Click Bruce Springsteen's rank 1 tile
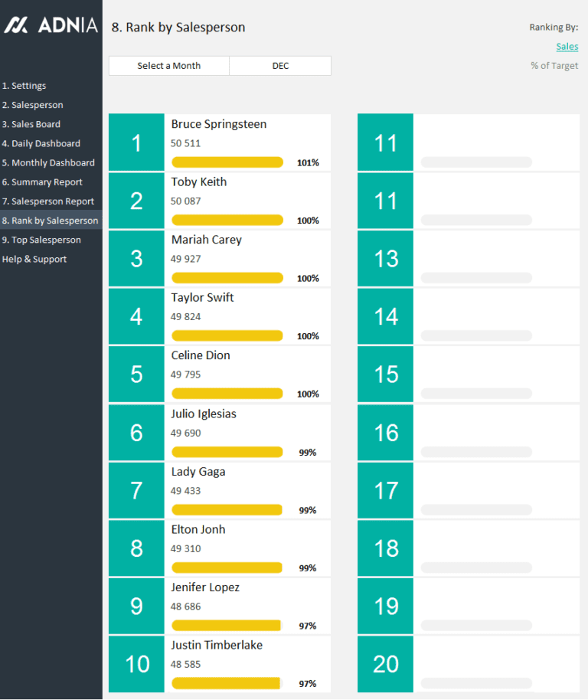 click(136, 142)
